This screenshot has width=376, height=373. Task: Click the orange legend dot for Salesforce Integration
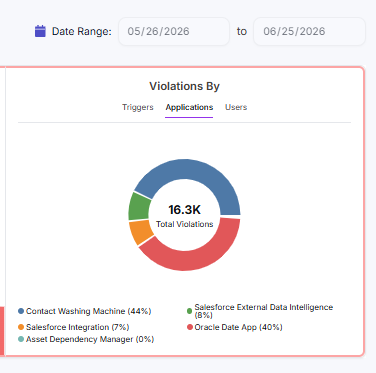click(21, 327)
